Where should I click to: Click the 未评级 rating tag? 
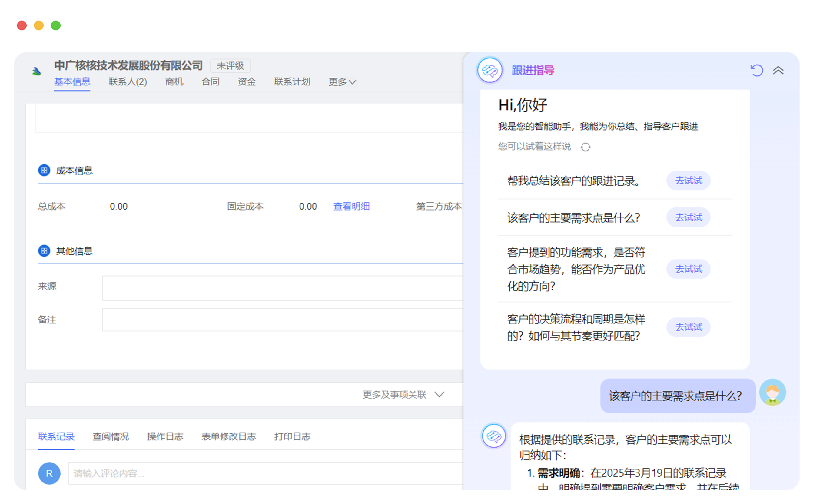tap(230, 66)
